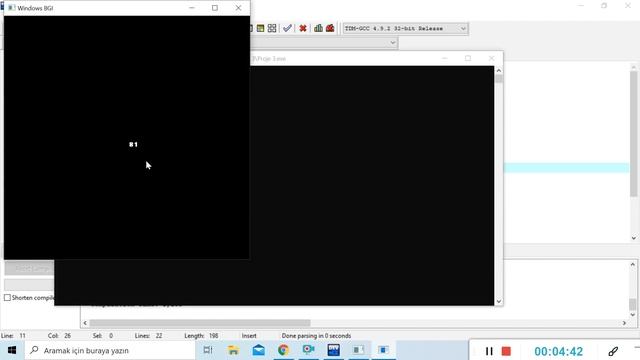The image size is (640, 360).
Task: Click the red X abort compilation icon
Action: (303, 28)
